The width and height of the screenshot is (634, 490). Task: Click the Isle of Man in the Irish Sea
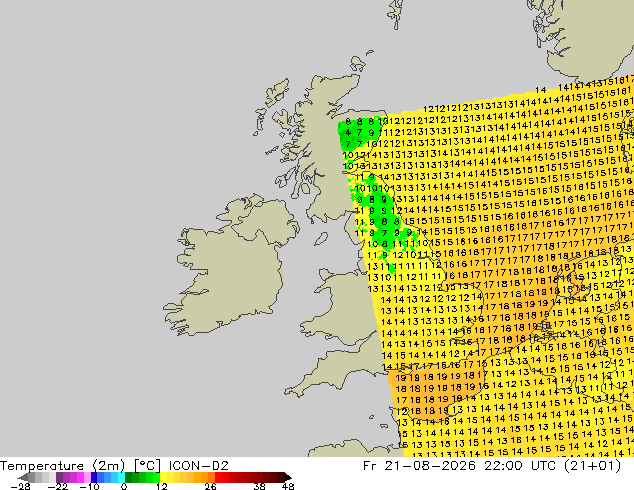(321, 239)
